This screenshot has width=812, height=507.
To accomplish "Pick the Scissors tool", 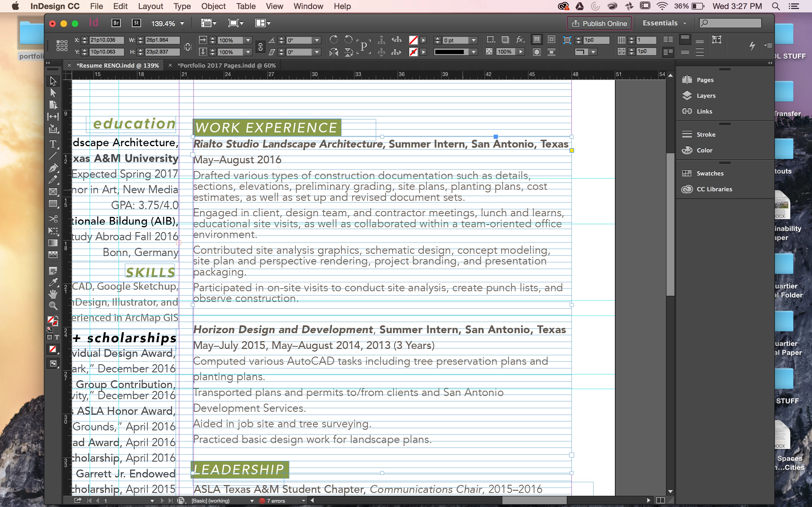I will pyautogui.click(x=53, y=219).
